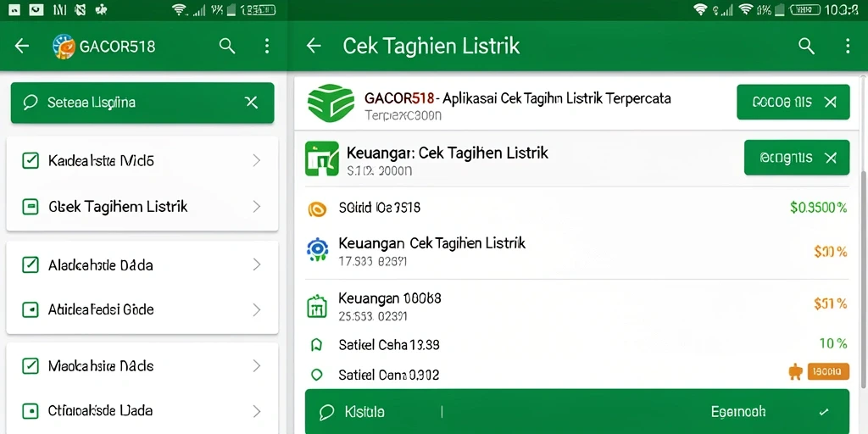Toggle the Aladcahstde Dada checkbox
The image size is (868, 434).
click(30, 265)
